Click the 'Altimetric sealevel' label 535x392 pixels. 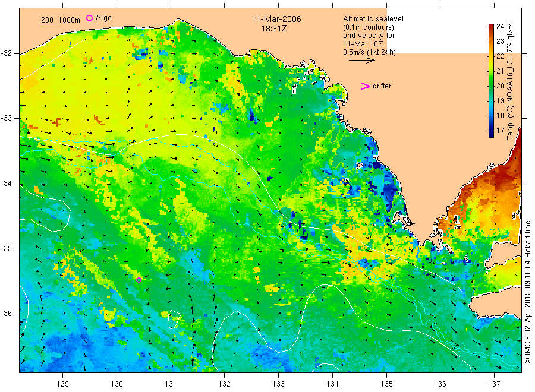click(x=373, y=19)
